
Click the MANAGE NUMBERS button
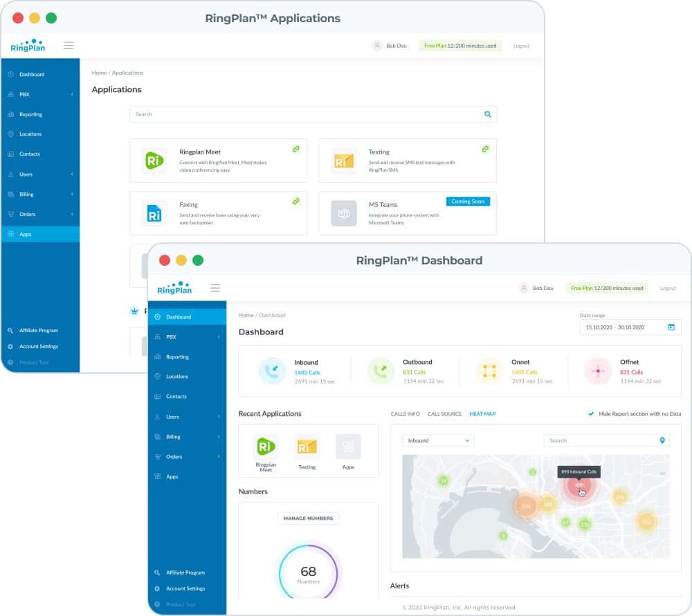(308, 518)
